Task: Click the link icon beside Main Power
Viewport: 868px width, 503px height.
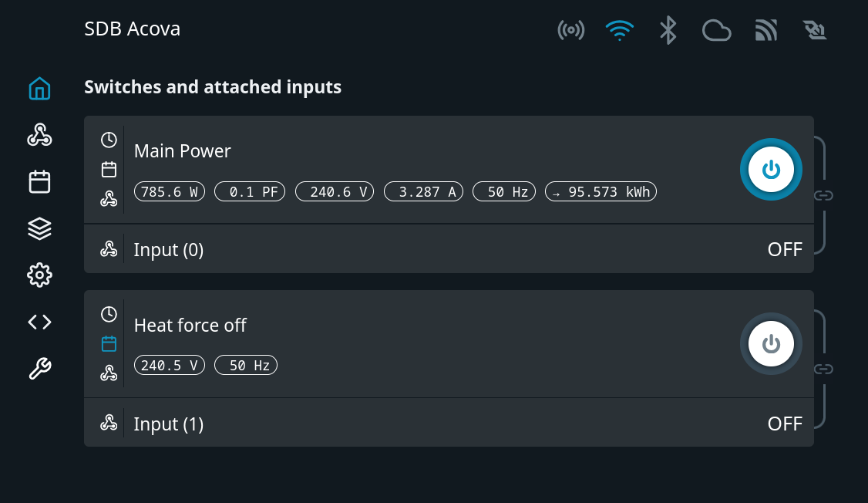Action: (823, 195)
